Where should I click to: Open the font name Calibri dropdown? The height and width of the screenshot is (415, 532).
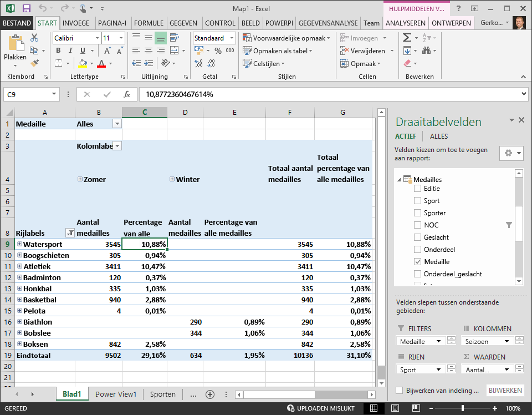coord(97,38)
